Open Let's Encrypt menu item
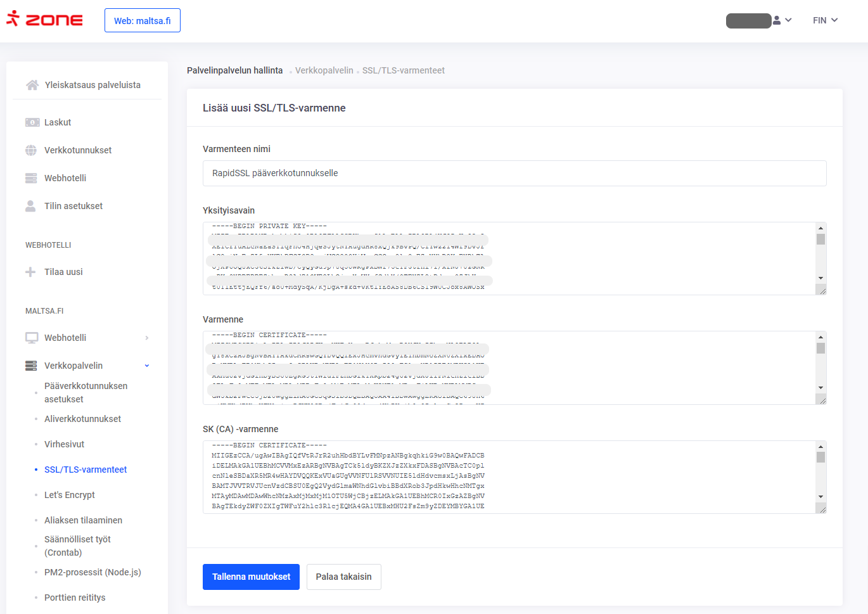The image size is (868, 614). pyautogui.click(x=70, y=495)
